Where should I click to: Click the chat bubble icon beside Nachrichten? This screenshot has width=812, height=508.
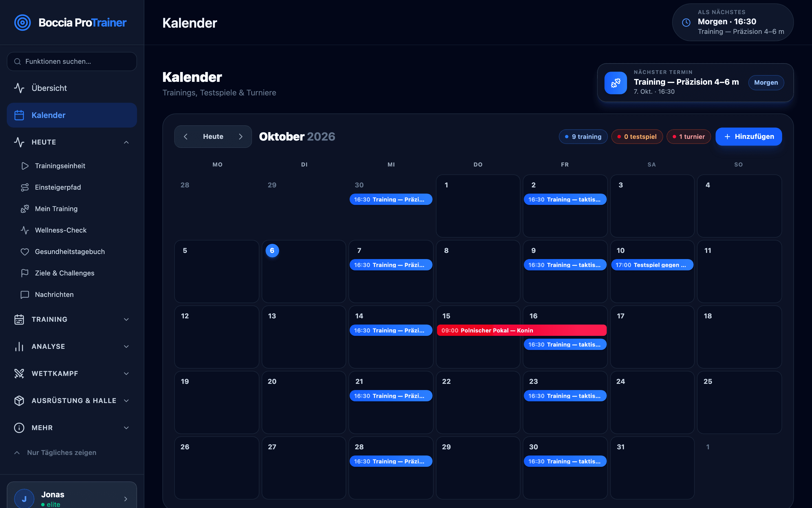25,295
